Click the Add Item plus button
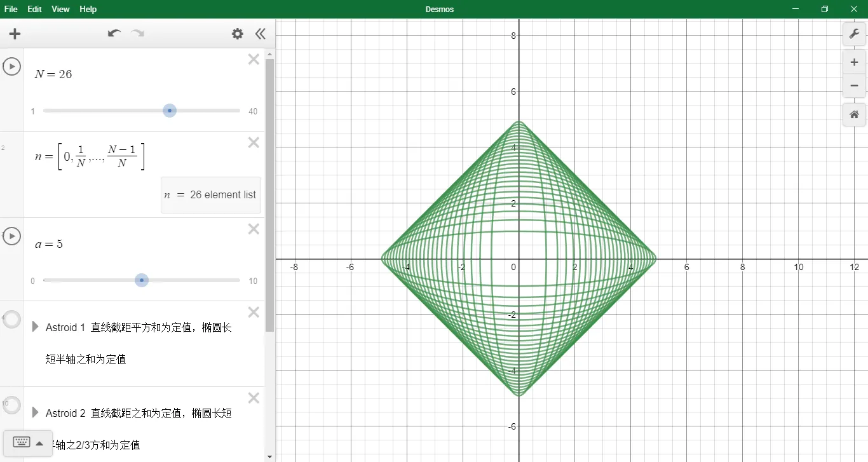The width and height of the screenshot is (868, 462). point(15,34)
